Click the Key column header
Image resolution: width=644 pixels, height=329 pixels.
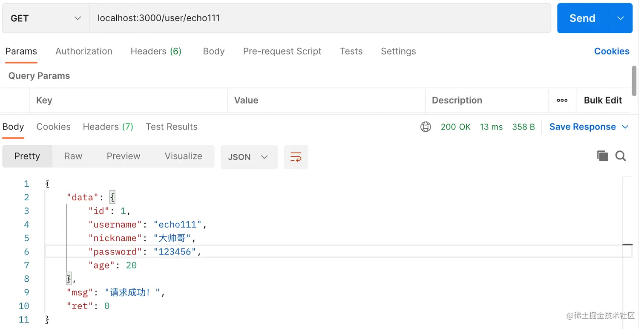129,101
